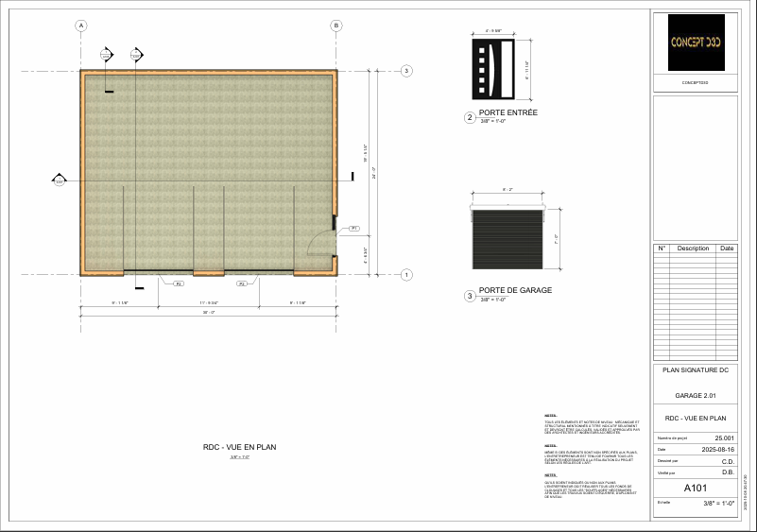Select grid bubble B at top
757x532 pixels.
coord(335,26)
